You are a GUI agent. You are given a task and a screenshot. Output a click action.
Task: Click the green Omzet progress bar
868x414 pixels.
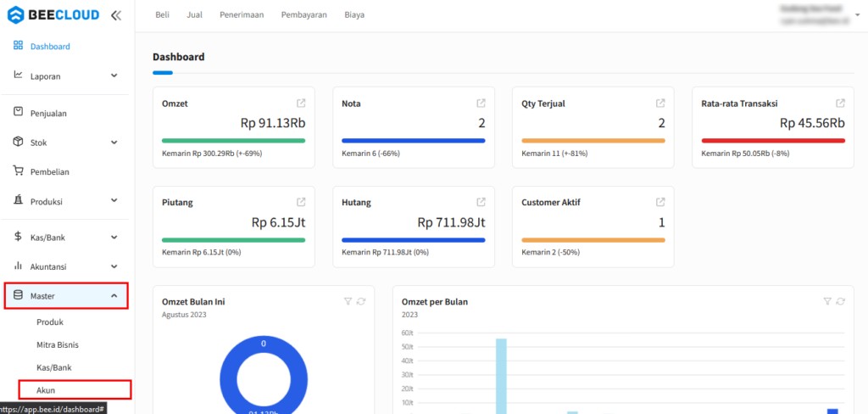pyautogui.click(x=234, y=141)
